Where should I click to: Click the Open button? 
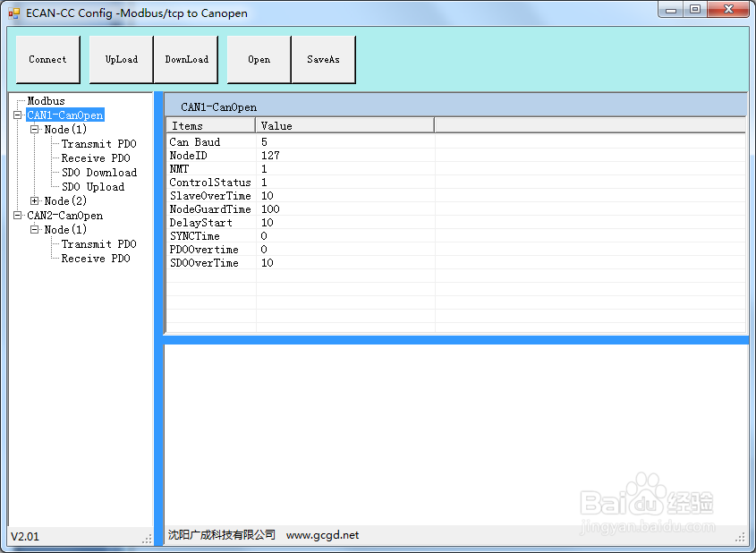259,59
